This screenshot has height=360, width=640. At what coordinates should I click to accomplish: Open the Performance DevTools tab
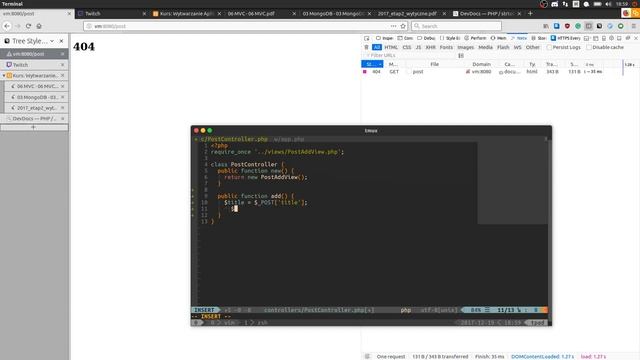click(x=475, y=38)
